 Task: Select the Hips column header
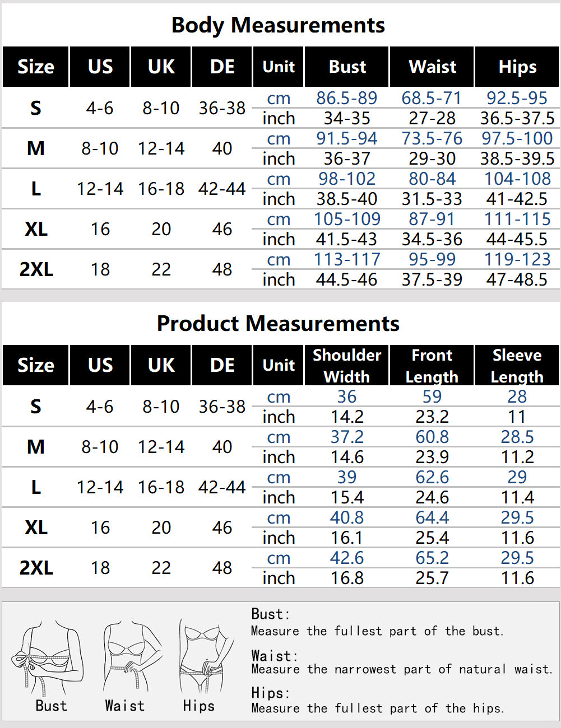pyautogui.click(x=517, y=67)
